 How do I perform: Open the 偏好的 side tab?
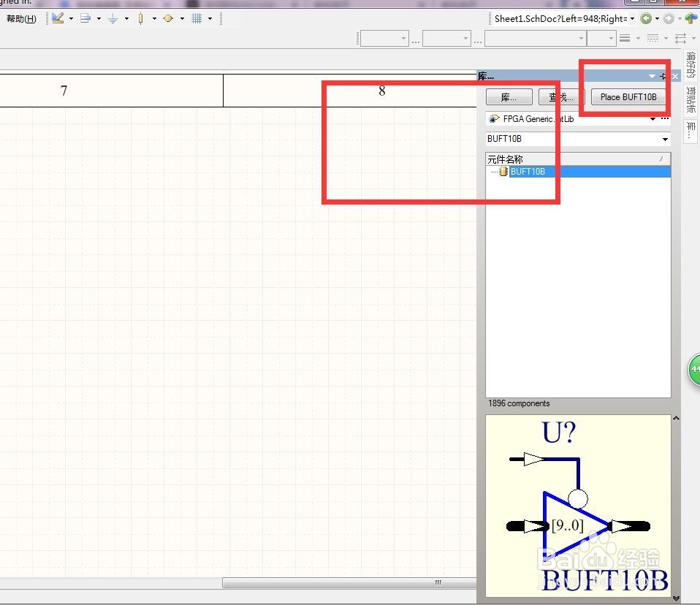pyautogui.click(x=691, y=65)
